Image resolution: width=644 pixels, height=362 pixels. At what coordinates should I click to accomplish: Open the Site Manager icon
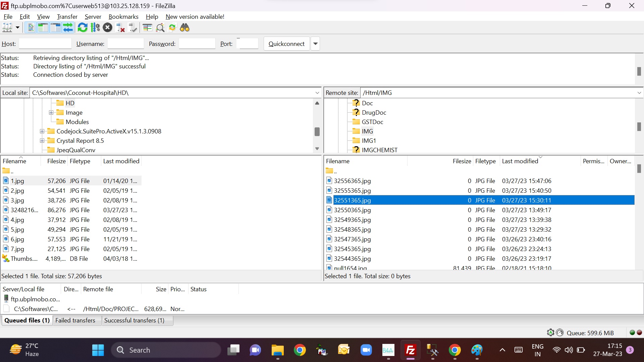click(x=7, y=28)
